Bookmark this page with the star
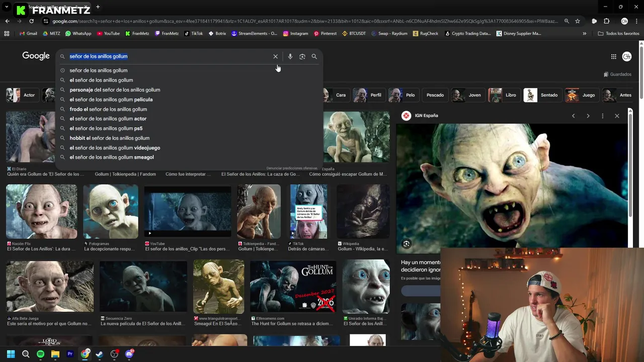Viewport: 644px width, 362px height. tap(578, 21)
